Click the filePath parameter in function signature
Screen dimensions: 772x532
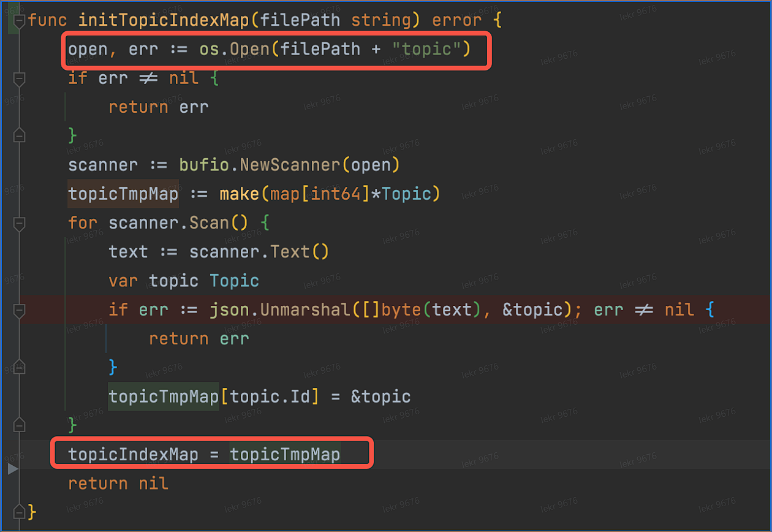(x=300, y=20)
